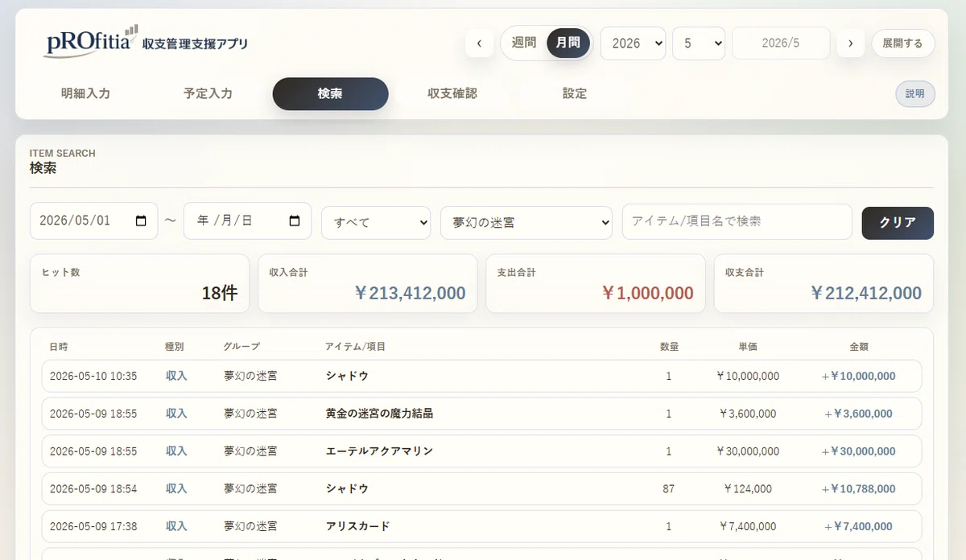Select the 2026-05-10 10:35 シャドウ row
The height and width of the screenshot is (560, 966).
(x=481, y=376)
